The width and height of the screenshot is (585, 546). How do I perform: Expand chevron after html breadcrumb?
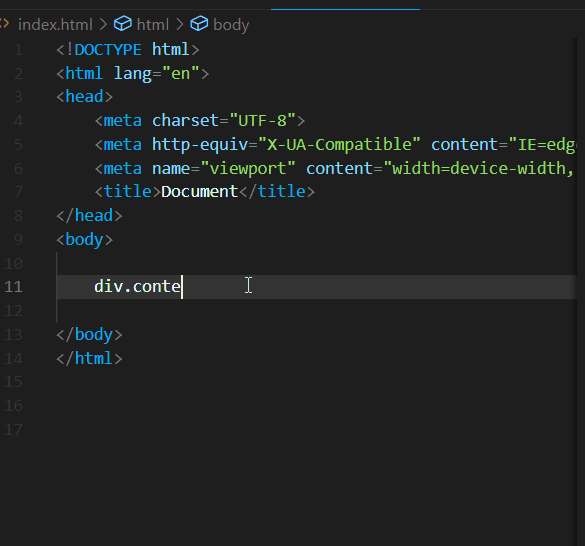(x=180, y=25)
